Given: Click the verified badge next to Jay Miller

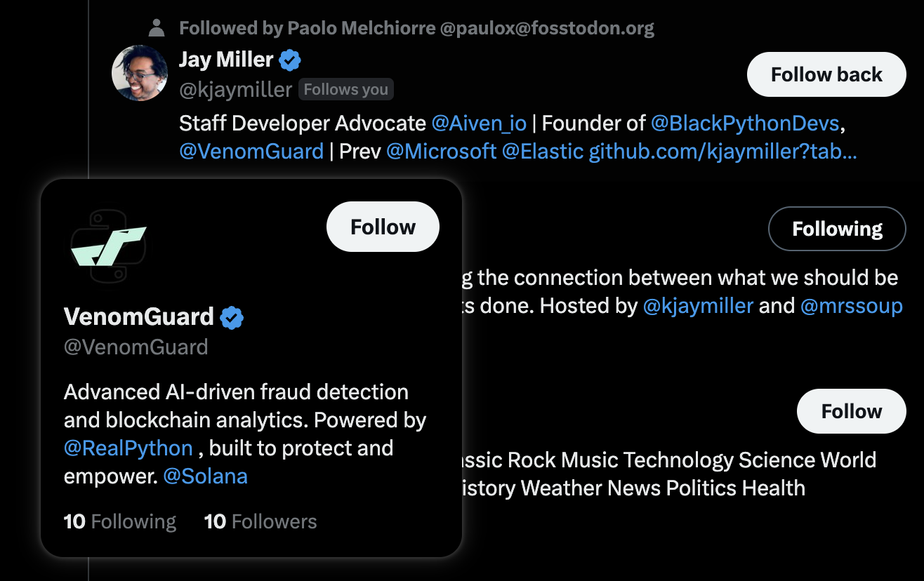Looking at the screenshot, I should [x=290, y=60].
